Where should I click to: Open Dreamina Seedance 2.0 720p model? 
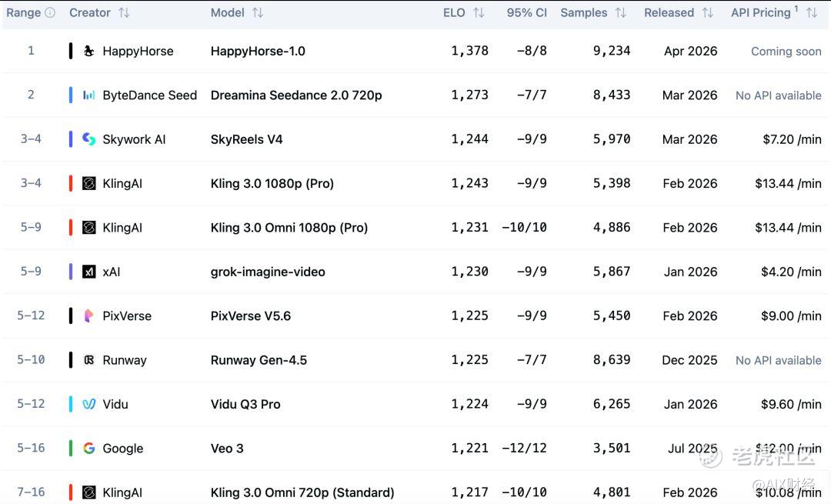click(x=296, y=95)
